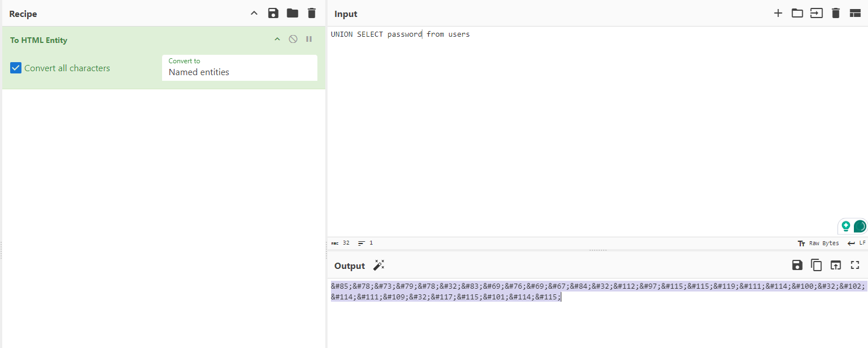Change Raw Bytes input encoding
This screenshot has height=348, width=868.
(818, 243)
